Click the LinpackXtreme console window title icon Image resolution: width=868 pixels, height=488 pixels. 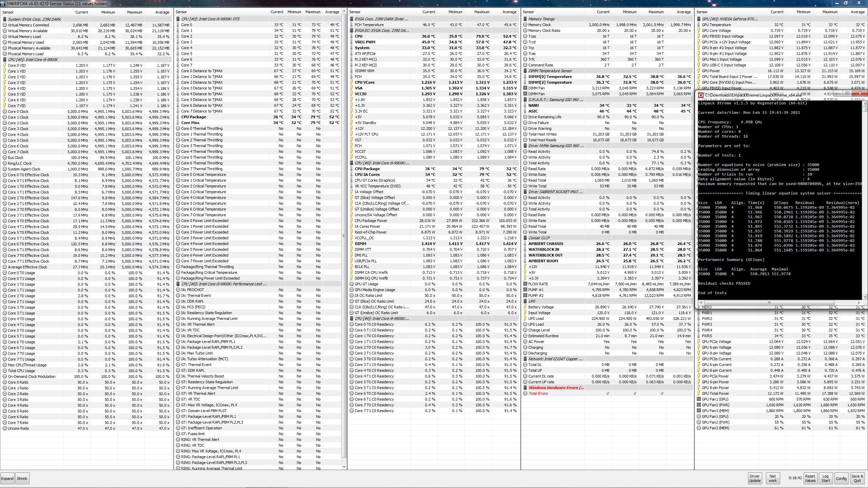(701, 95)
